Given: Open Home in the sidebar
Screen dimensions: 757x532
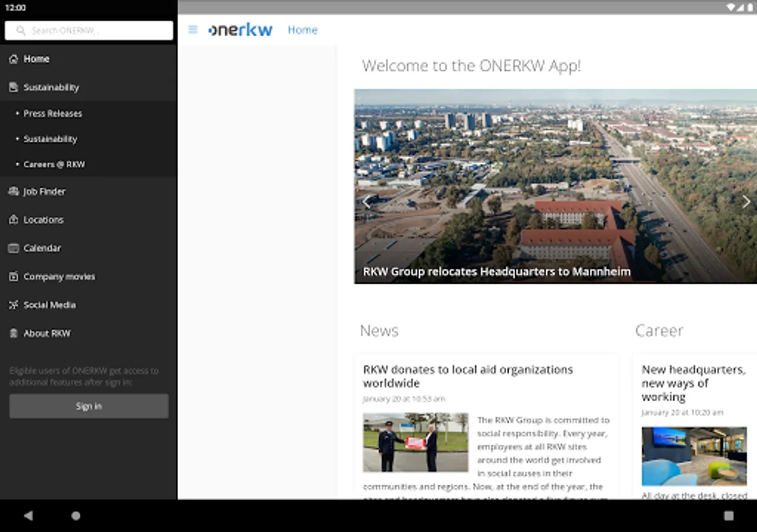Looking at the screenshot, I should 89,59.
